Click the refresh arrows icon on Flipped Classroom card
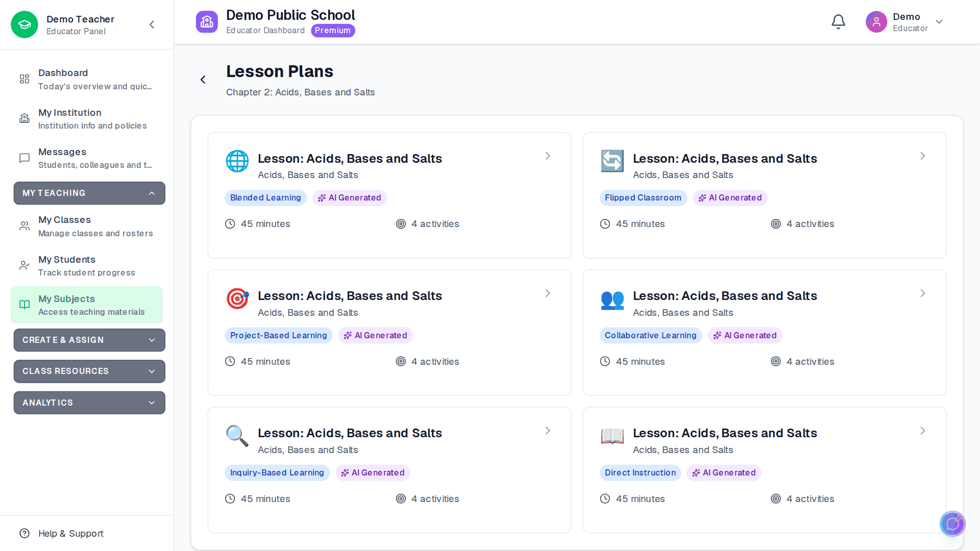The height and width of the screenshot is (551, 980). (x=612, y=161)
